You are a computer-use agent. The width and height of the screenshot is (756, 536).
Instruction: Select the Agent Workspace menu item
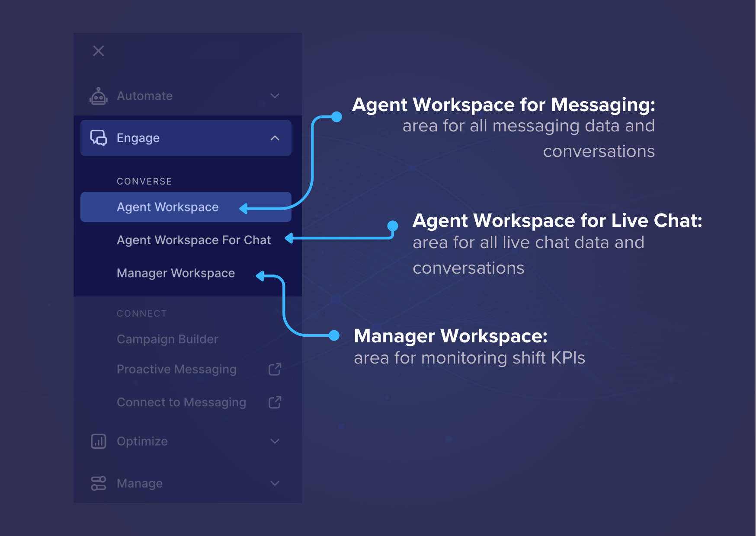[x=167, y=207]
